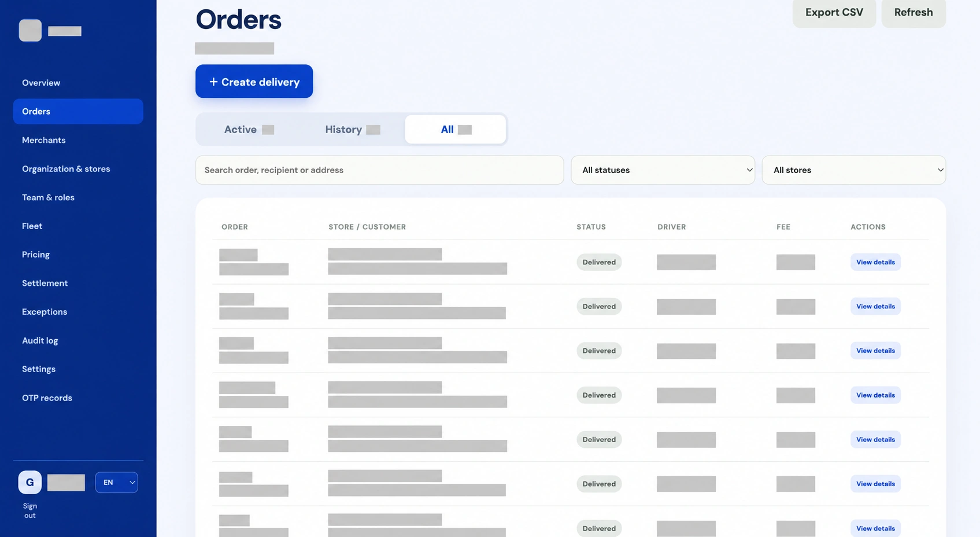Click the G user avatar
The image size is (980, 537).
pyautogui.click(x=30, y=482)
